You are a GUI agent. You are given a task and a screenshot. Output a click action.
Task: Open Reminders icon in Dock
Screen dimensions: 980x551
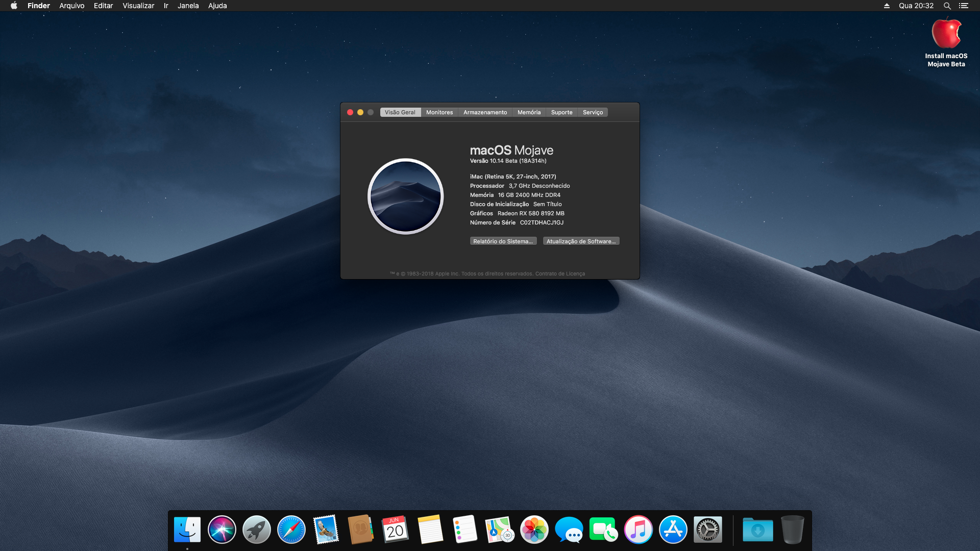coord(465,530)
